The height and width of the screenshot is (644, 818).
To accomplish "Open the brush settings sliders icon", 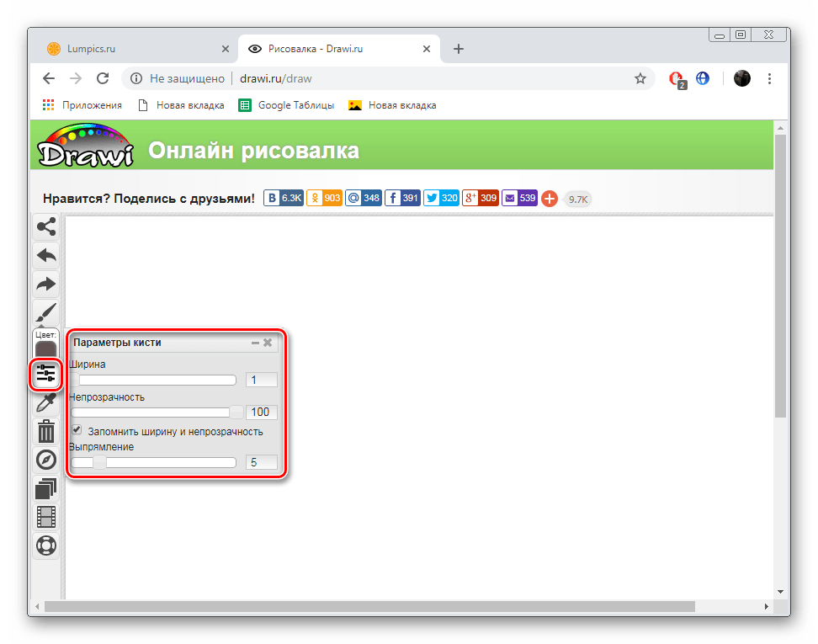I will (x=45, y=373).
